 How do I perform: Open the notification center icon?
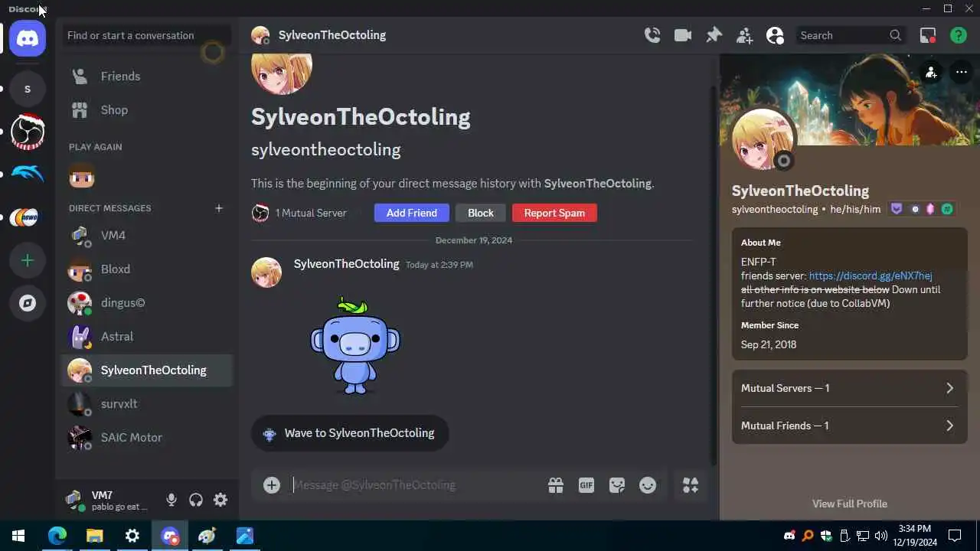(x=955, y=536)
